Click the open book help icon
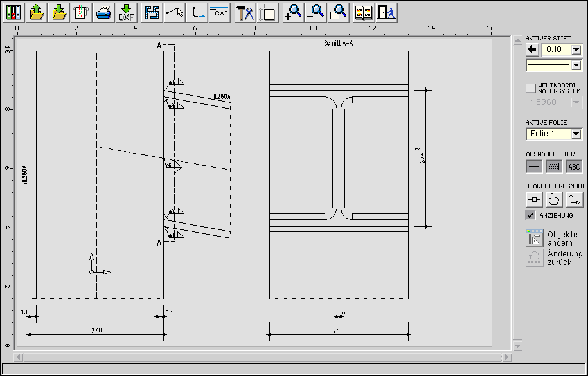Image resolution: width=588 pixels, height=376 pixels. (x=364, y=12)
